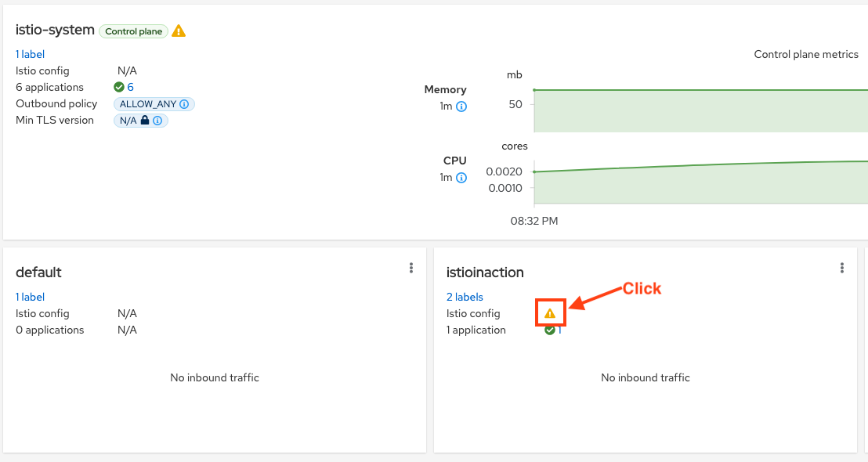This screenshot has height=462, width=868.
Task: Open the 1 label link under default
Action: (x=30, y=297)
